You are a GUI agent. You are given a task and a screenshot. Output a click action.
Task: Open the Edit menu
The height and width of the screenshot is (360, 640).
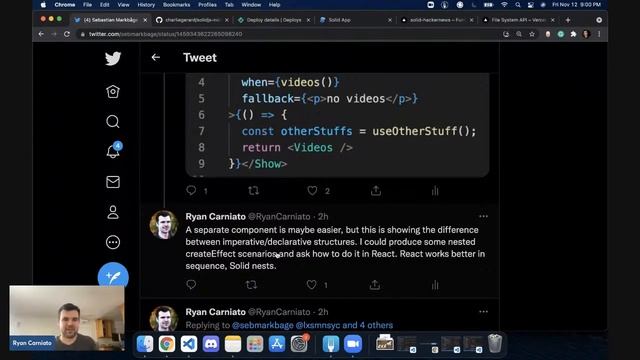[x=104, y=5]
